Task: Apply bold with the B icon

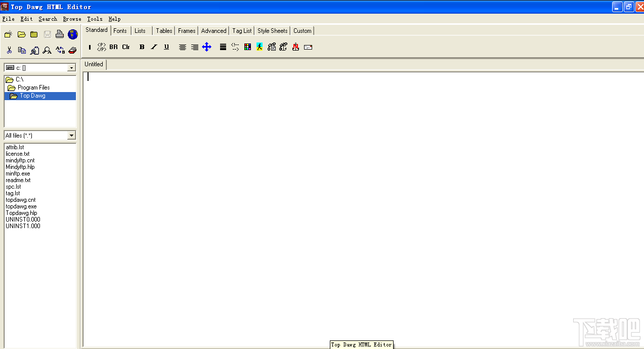Action: [x=142, y=47]
